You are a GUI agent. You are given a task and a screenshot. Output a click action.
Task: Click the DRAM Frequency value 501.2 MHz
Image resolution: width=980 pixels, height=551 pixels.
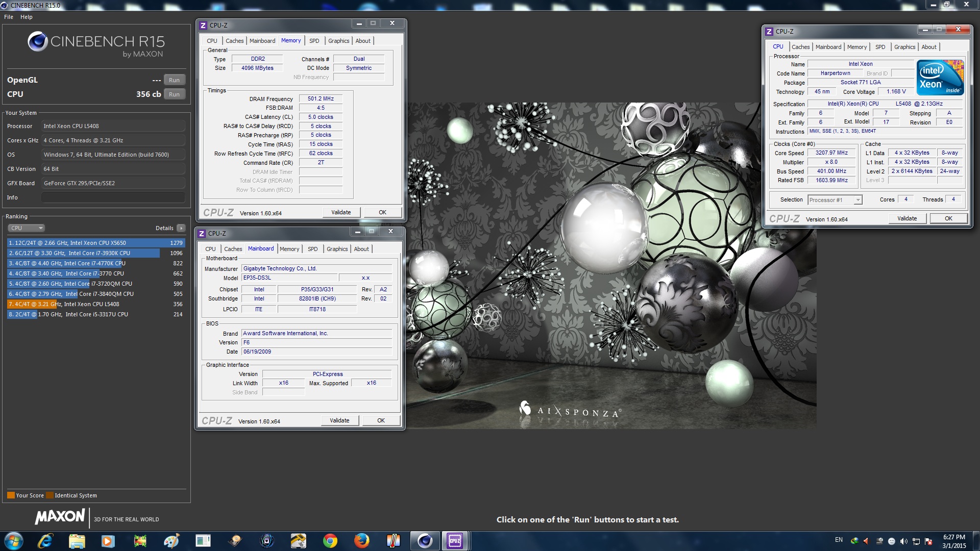click(x=321, y=98)
